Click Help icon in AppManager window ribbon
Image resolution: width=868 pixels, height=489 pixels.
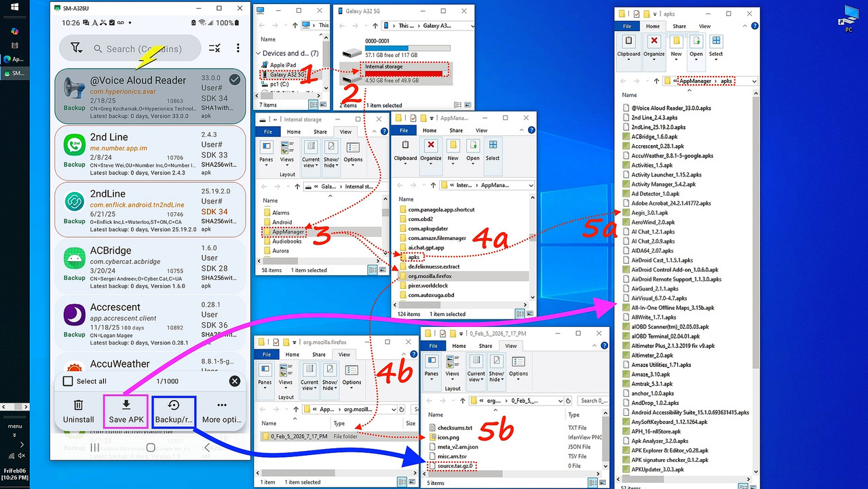pyautogui.click(x=532, y=131)
